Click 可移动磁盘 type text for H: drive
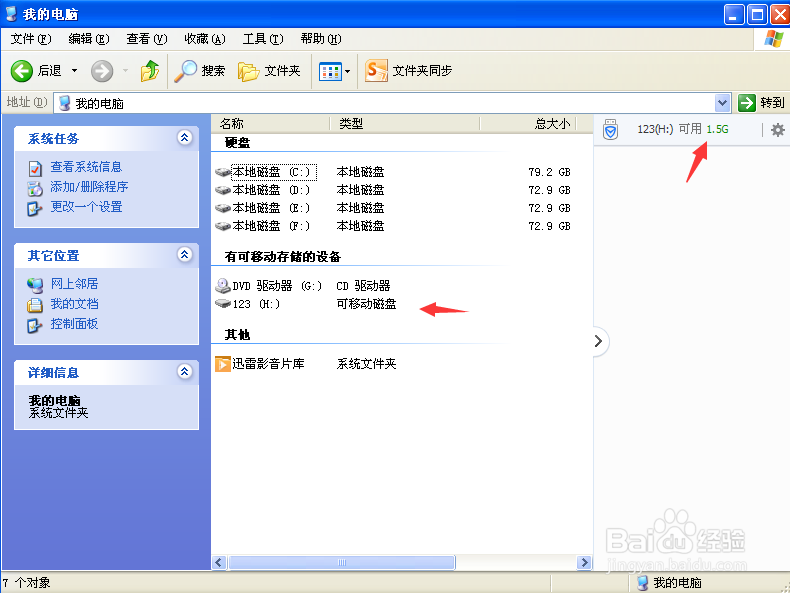Image resolution: width=790 pixels, height=593 pixels. (x=366, y=304)
